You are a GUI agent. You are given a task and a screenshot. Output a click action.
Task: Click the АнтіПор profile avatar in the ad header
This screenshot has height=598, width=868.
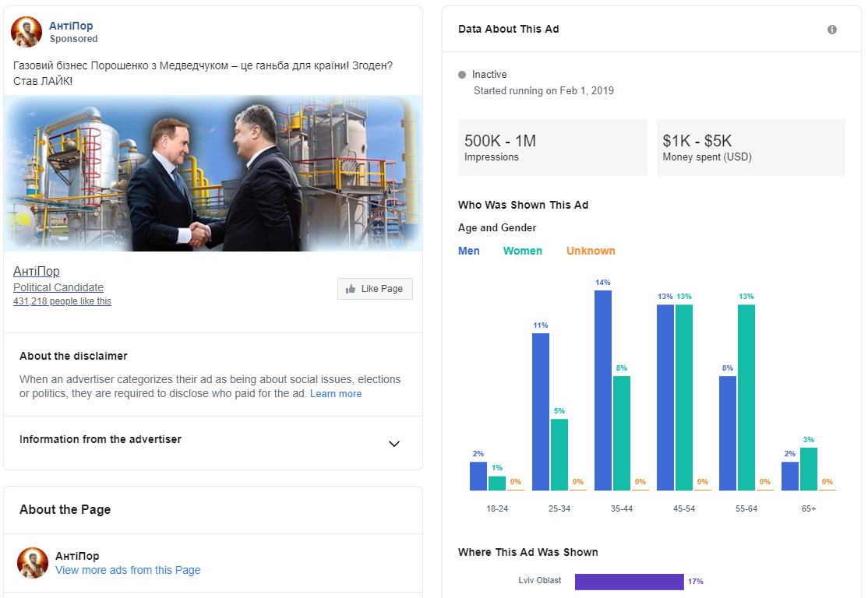[26, 31]
